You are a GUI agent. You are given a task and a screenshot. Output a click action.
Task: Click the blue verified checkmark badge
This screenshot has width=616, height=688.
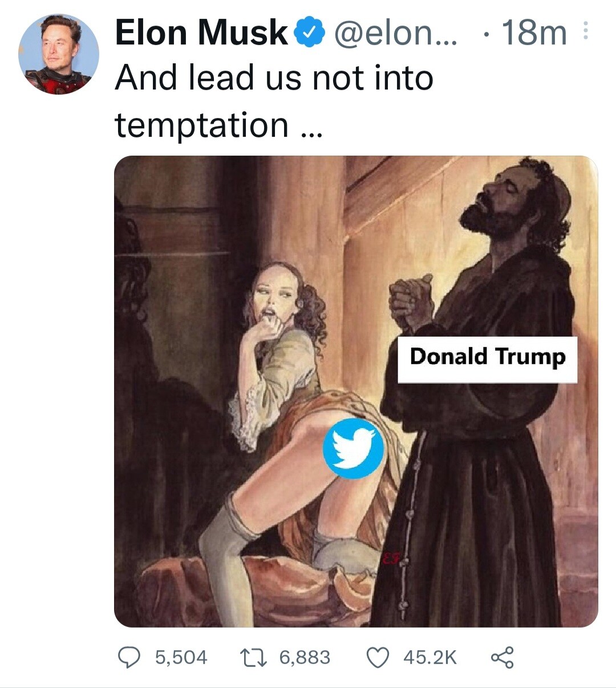pos(309,33)
